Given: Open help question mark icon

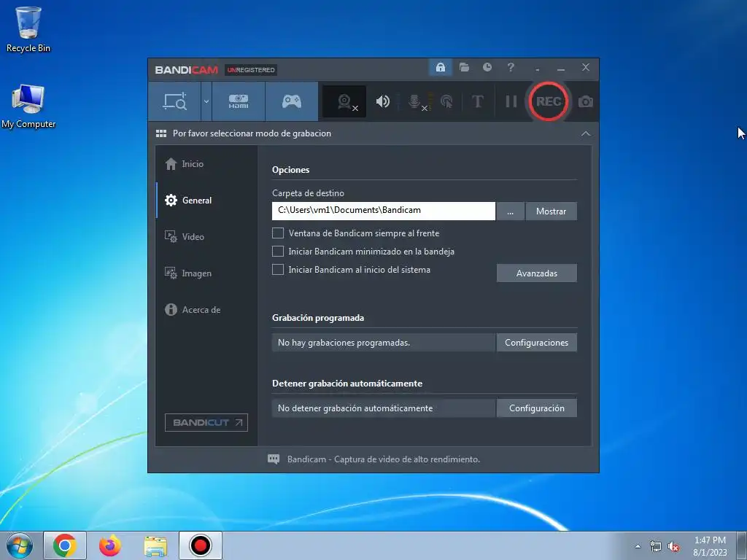Looking at the screenshot, I should click(510, 67).
